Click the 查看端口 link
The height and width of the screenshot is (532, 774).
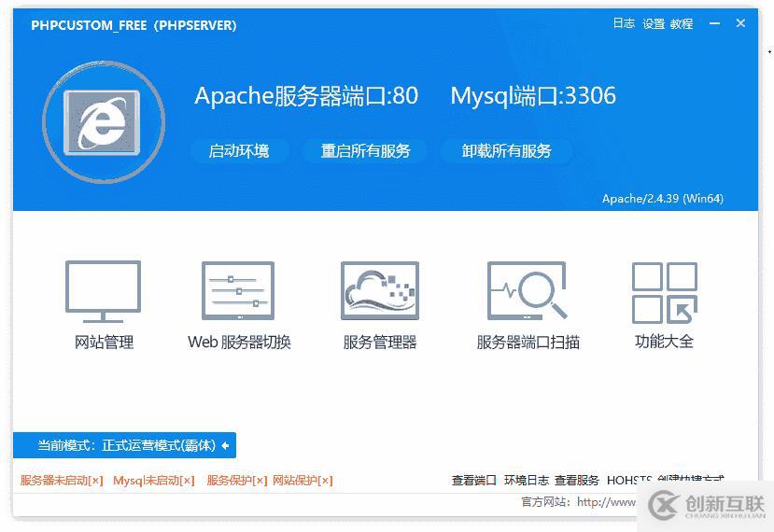pyautogui.click(x=474, y=480)
